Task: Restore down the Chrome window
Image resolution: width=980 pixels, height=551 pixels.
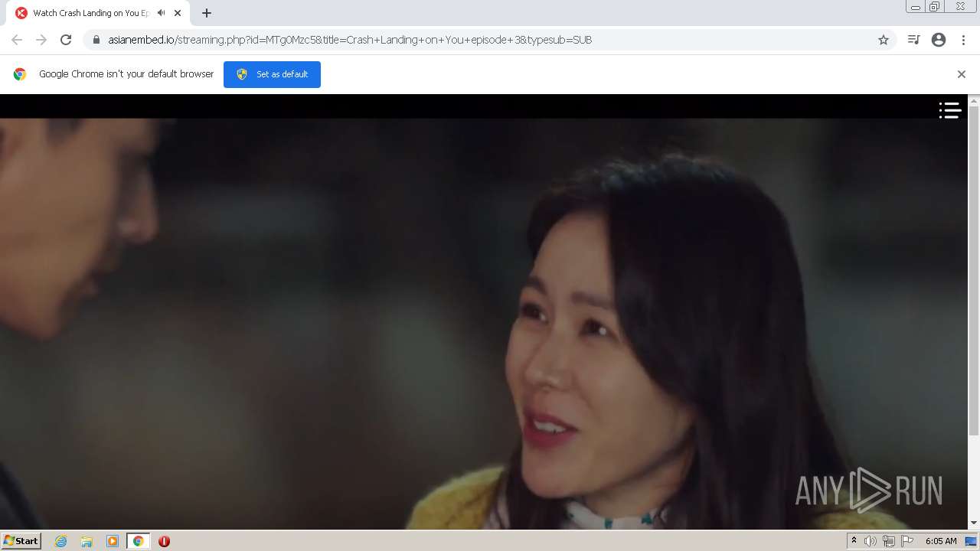Action: [x=935, y=7]
